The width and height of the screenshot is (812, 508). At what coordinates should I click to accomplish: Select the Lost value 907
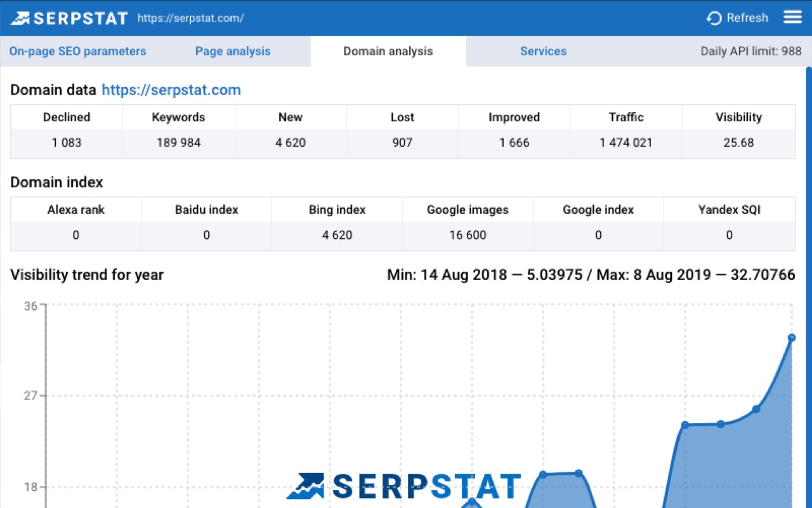pos(402,143)
